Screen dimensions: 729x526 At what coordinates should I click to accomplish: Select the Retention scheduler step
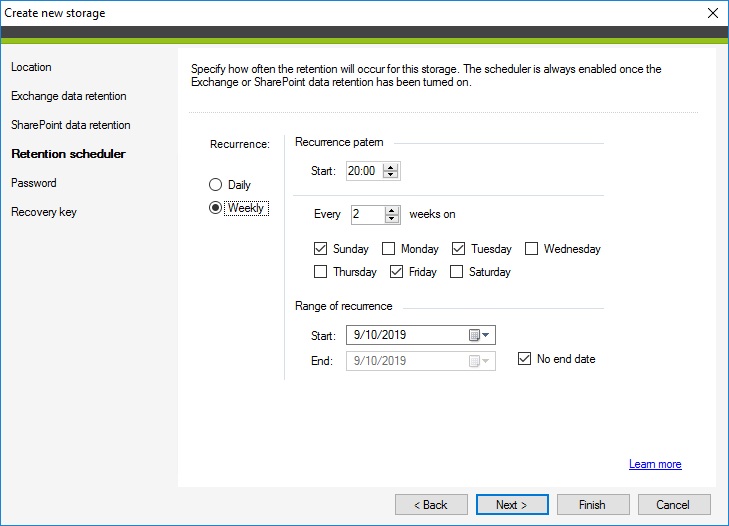click(68, 154)
